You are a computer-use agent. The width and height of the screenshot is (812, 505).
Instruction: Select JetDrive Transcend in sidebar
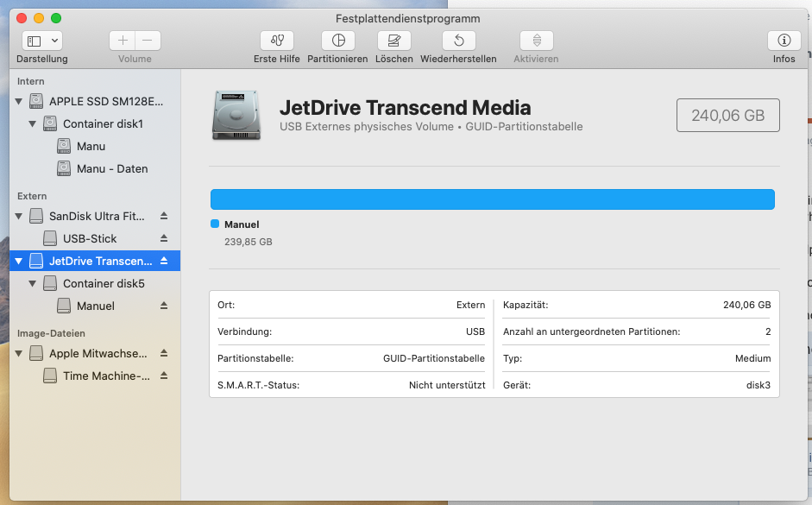[95, 261]
